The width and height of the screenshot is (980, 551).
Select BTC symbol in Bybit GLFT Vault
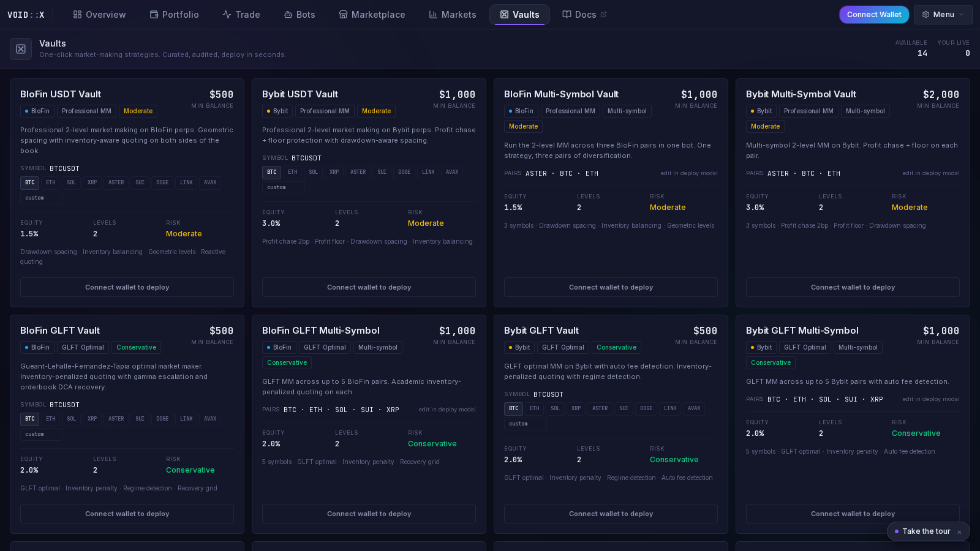[513, 408]
